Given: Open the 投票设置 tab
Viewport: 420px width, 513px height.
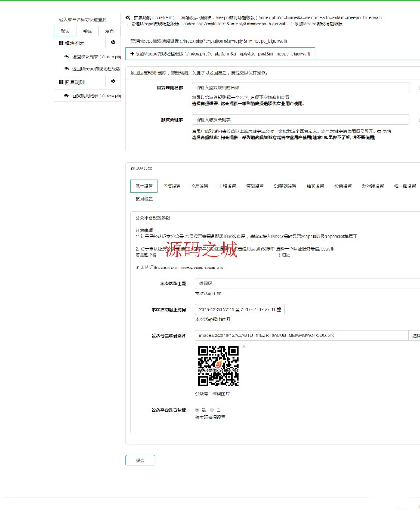Looking at the screenshot, I should coord(343,186).
